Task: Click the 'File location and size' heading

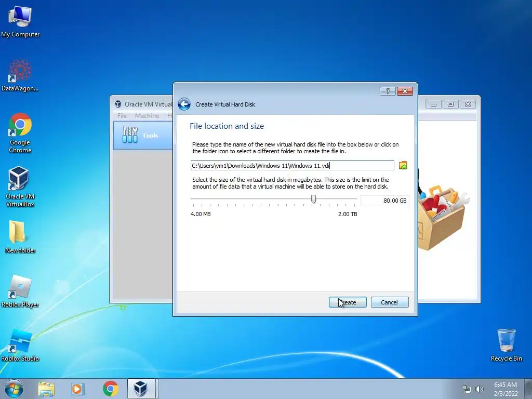Action: [x=227, y=126]
